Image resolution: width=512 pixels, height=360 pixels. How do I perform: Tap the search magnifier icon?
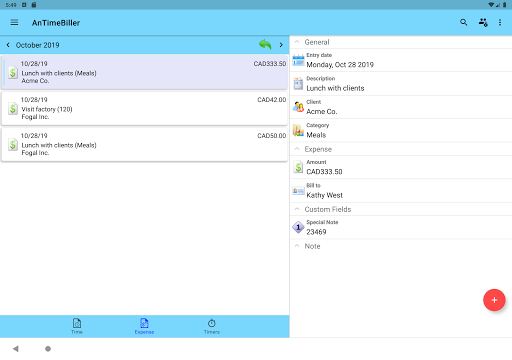(463, 22)
